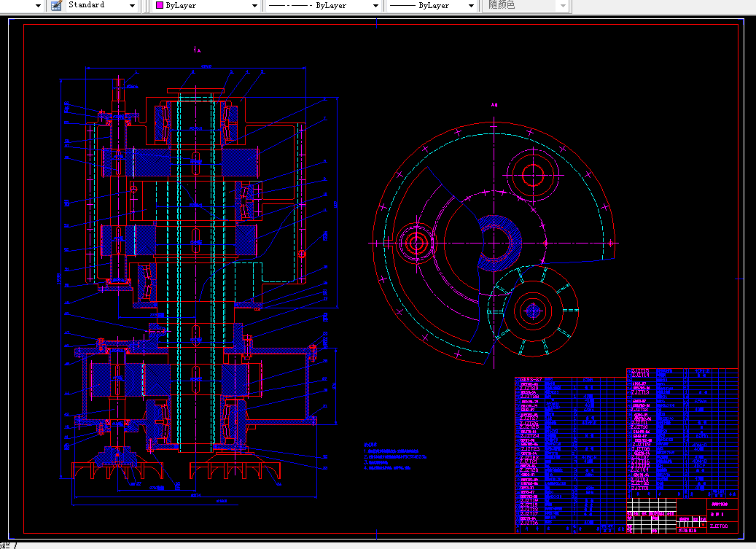Click the Z.JZT00 drawing number in title block
Image resolution: width=756 pixels, height=549 pixels.
[x=718, y=526]
